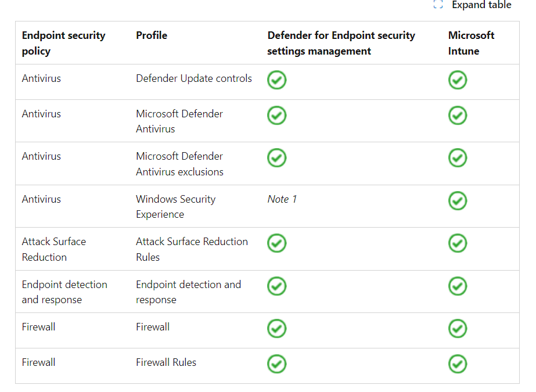536x392 pixels.
Task: Click Windows Security Experience profile text
Action: 176,207
